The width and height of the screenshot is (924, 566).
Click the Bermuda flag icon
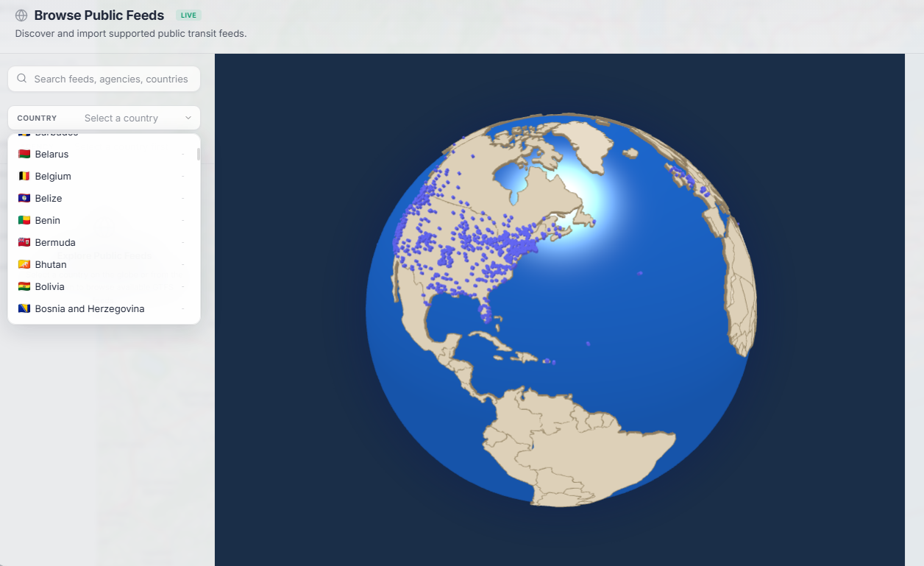click(24, 242)
